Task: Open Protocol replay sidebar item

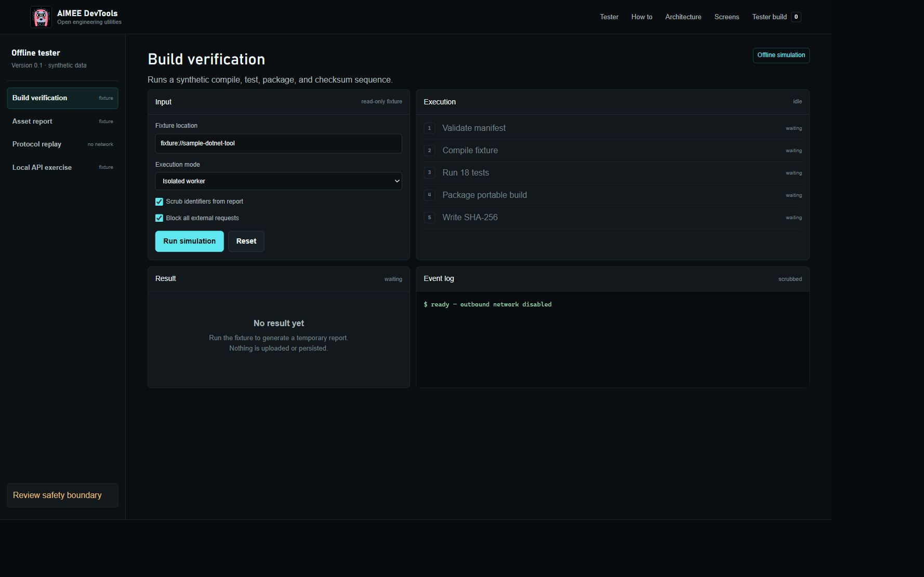Action: 62,144
